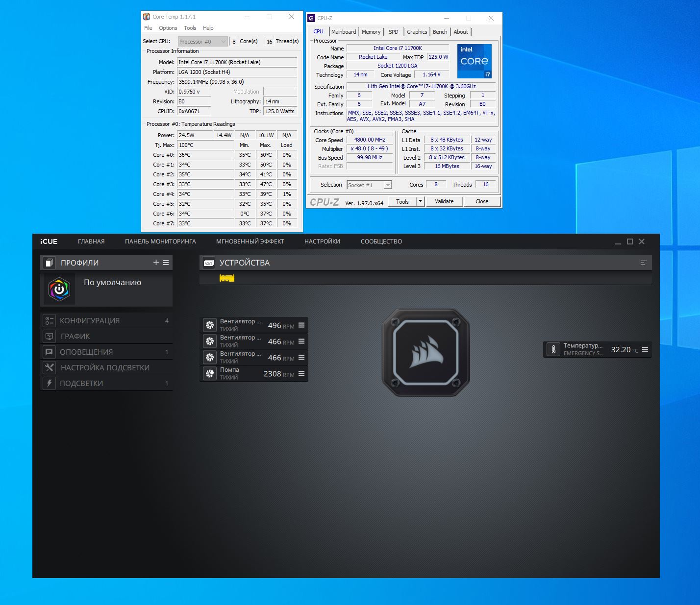Select the Graph sidebar item label
The width and height of the screenshot is (700, 605).
[75, 336]
